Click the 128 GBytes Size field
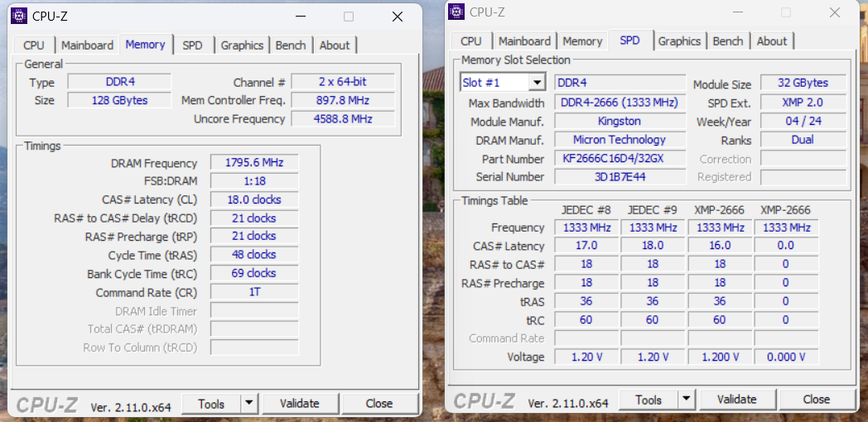 [x=119, y=100]
